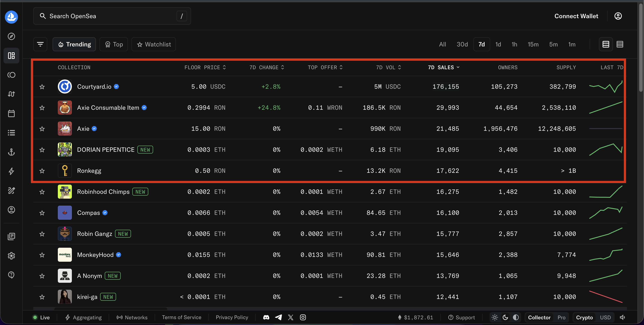Switch to system theme half-circle icon
Viewport: 644px width, 325px height.
coord(516,317)
